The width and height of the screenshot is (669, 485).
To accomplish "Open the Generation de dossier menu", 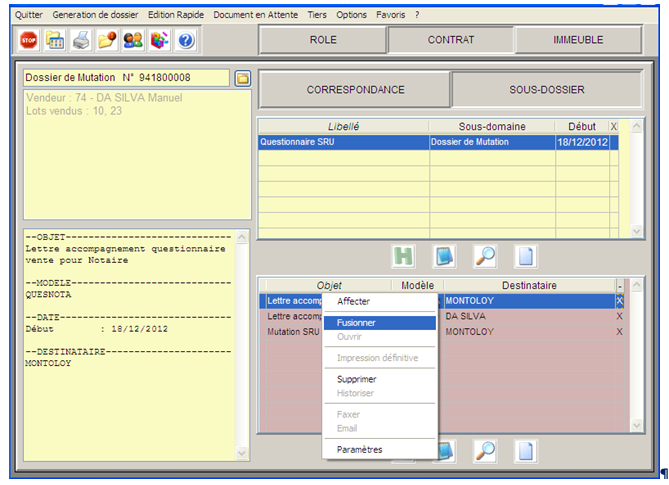I will coord(95,15).
